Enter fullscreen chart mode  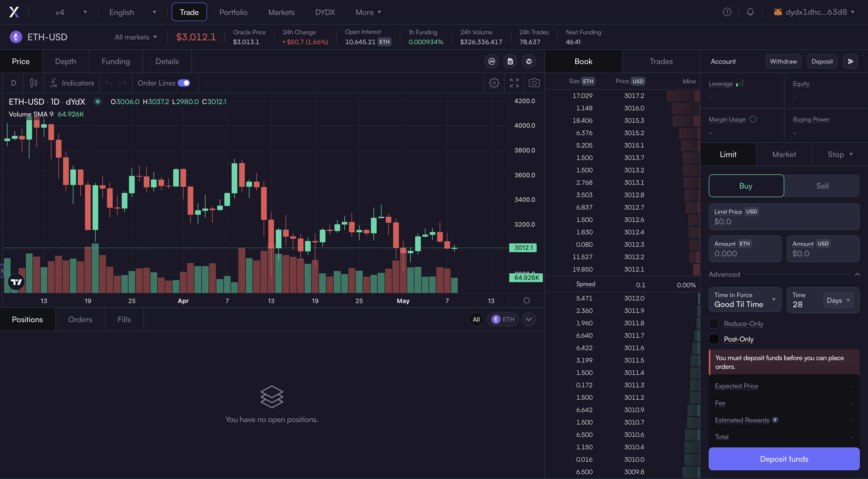[514, 83]
